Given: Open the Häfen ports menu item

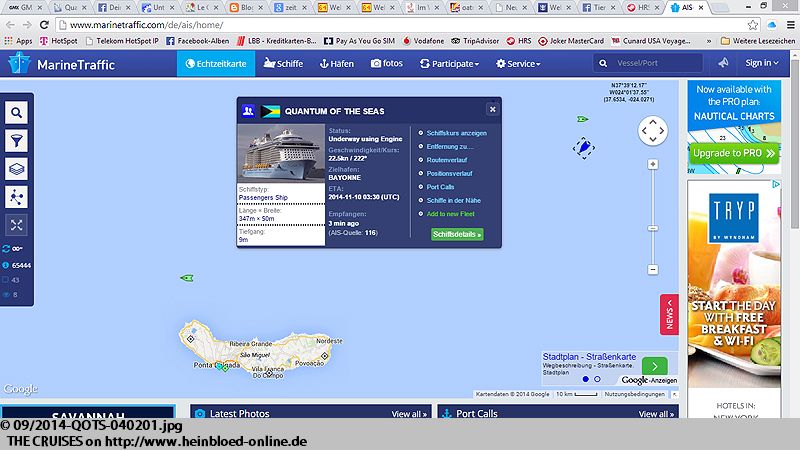Looking at the screenshot, I should [x=337, y=64].
